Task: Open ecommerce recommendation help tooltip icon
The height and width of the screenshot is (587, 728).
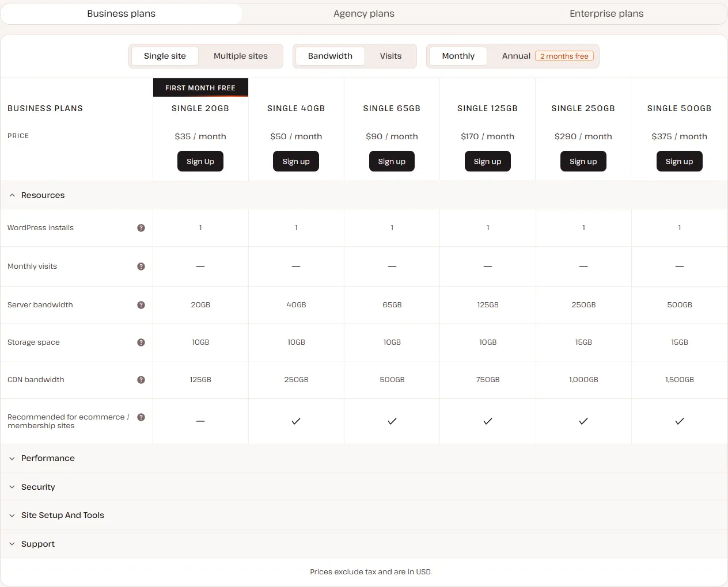Action: click(x=141, y=417)
